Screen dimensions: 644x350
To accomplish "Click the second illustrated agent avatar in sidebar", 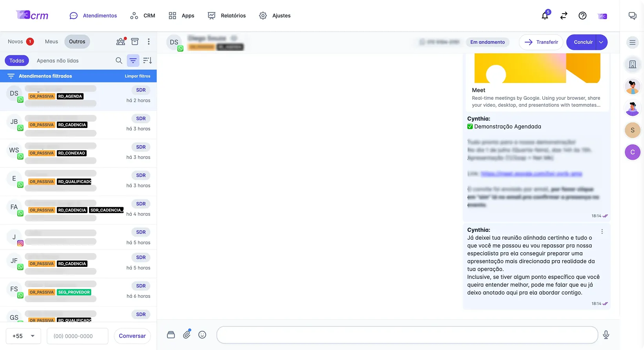I will 632,108.
